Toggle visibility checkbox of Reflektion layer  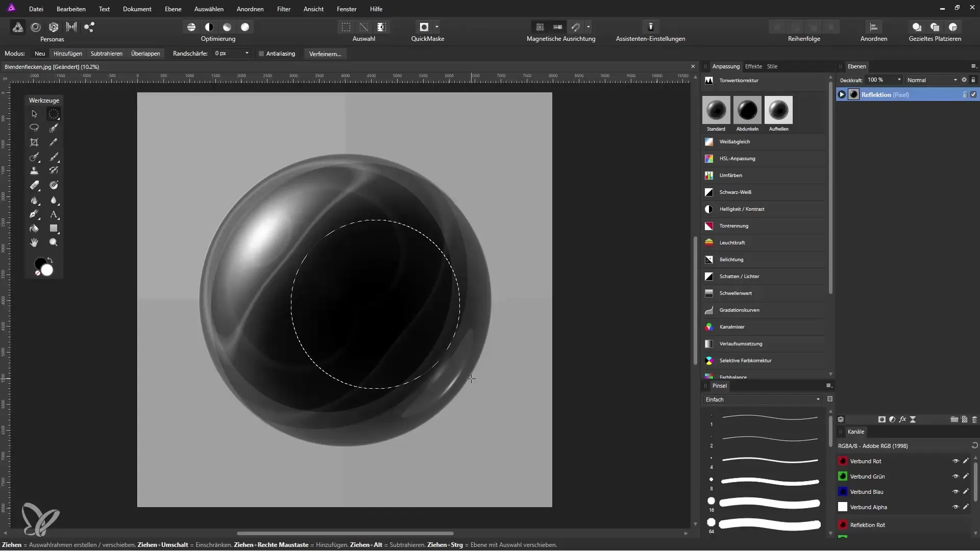(x=973, y=94)
